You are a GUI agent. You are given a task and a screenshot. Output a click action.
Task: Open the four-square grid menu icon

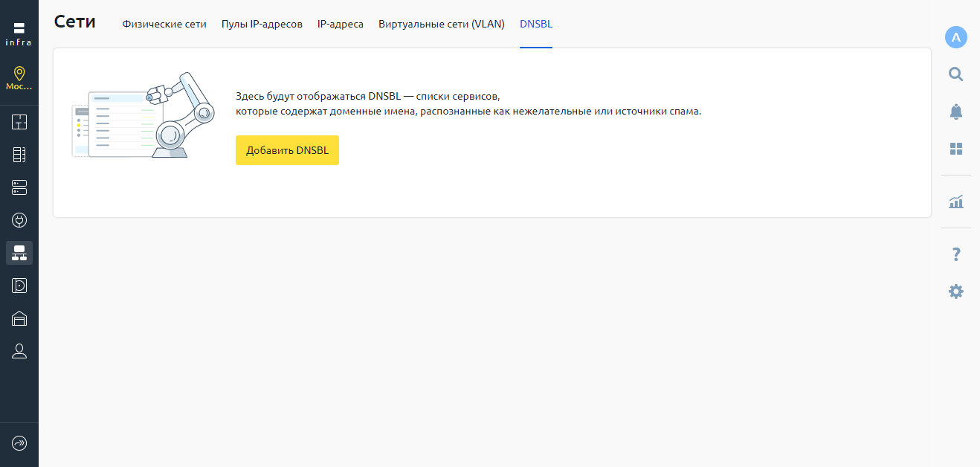coord(956,149)
